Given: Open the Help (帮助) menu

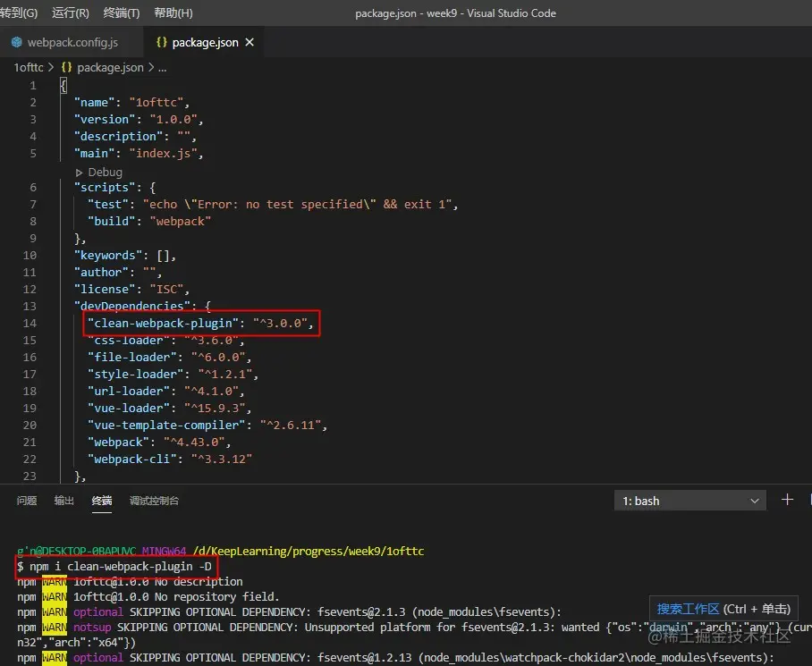Looking at the screenshot, I should point(173,13).
